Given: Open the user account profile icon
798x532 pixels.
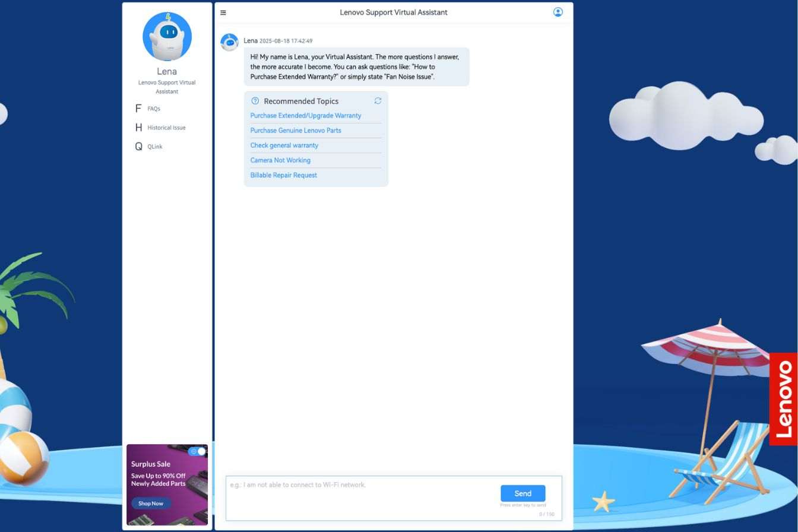Looking at the screenshot, I should (558, 12).
